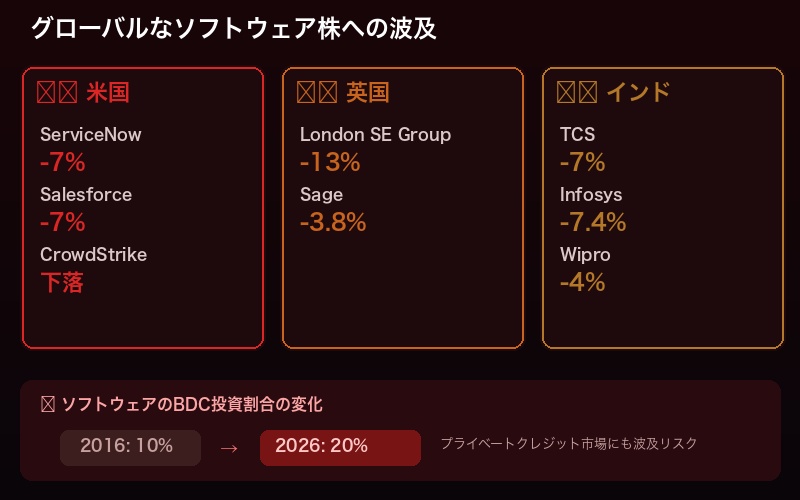This screenshot has width=800, height=500.
Task: Select the 2016: 10% badge
Action: pos(130,447)
